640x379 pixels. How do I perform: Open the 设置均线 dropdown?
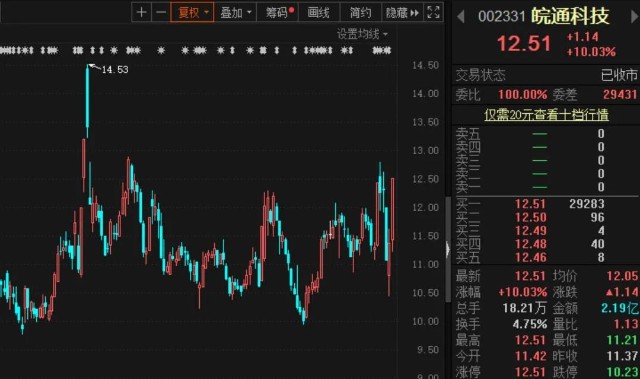pos(362,34)
